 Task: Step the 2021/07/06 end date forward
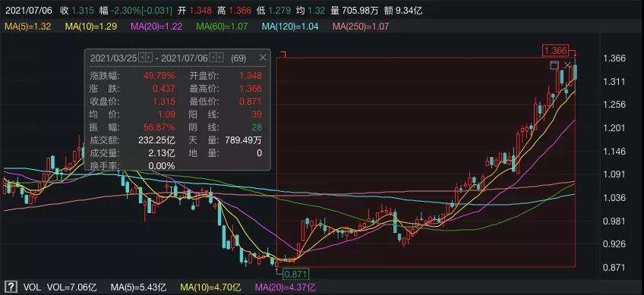click(220, 58)
